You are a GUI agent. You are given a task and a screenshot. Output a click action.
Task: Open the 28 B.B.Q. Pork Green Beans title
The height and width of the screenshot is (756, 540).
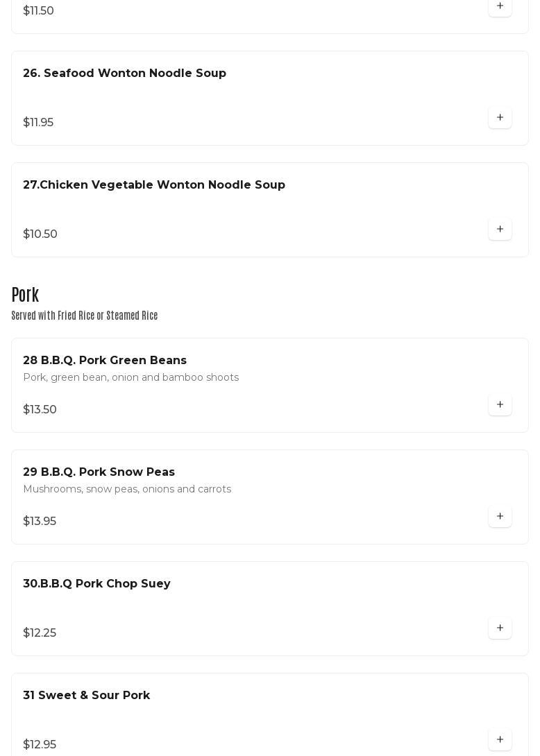pyautogui.click(x=105, y=361)
